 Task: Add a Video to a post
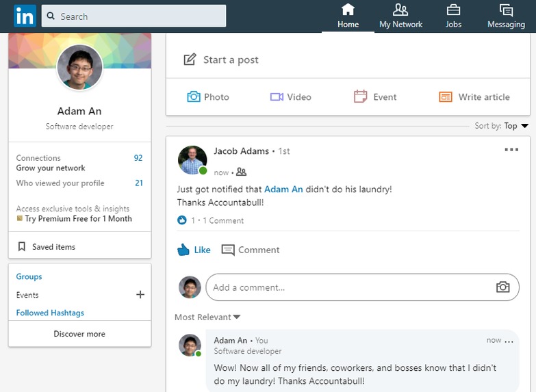(290, 97)
